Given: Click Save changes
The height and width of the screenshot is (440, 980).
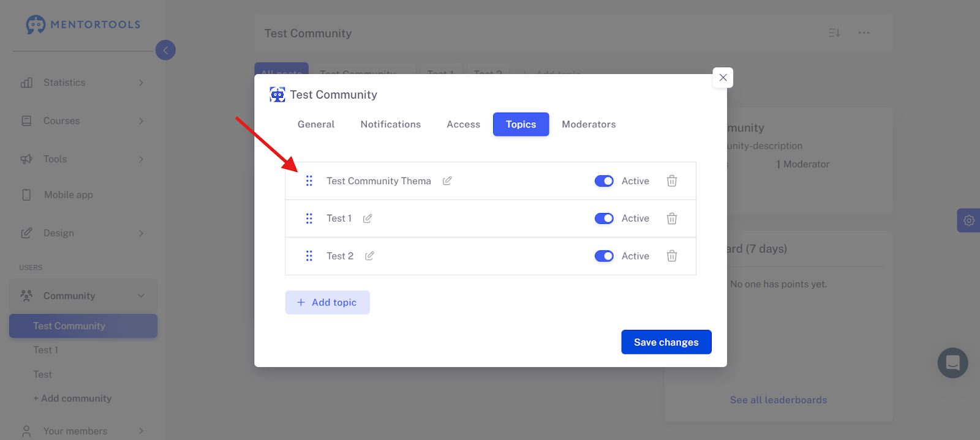Looking at the screenshot, I should tap(666, 342).
